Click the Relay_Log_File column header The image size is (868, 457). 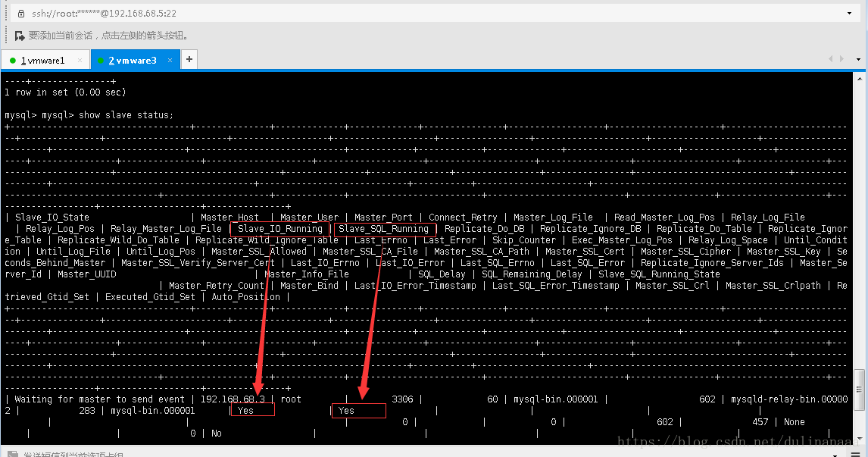[x=768, y=218]
